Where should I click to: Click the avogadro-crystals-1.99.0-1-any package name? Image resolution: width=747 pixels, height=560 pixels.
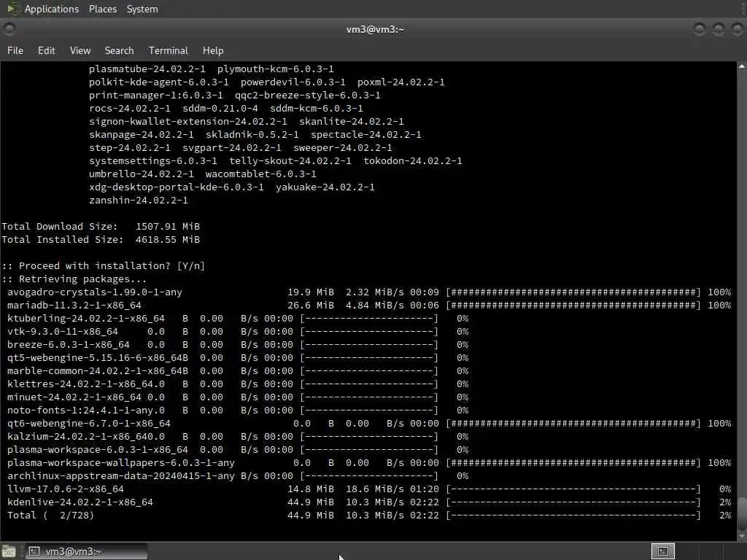point(95,292)
